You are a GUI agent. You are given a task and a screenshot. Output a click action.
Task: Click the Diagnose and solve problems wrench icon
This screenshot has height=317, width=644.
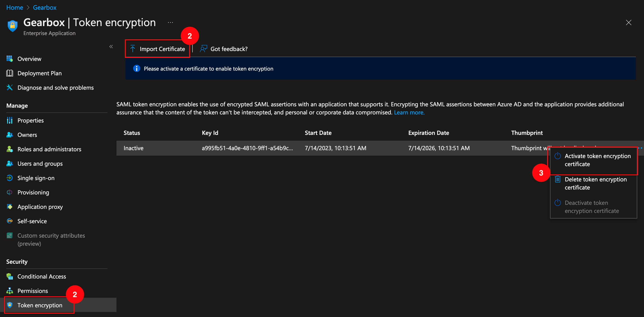[x=9, y=87]
